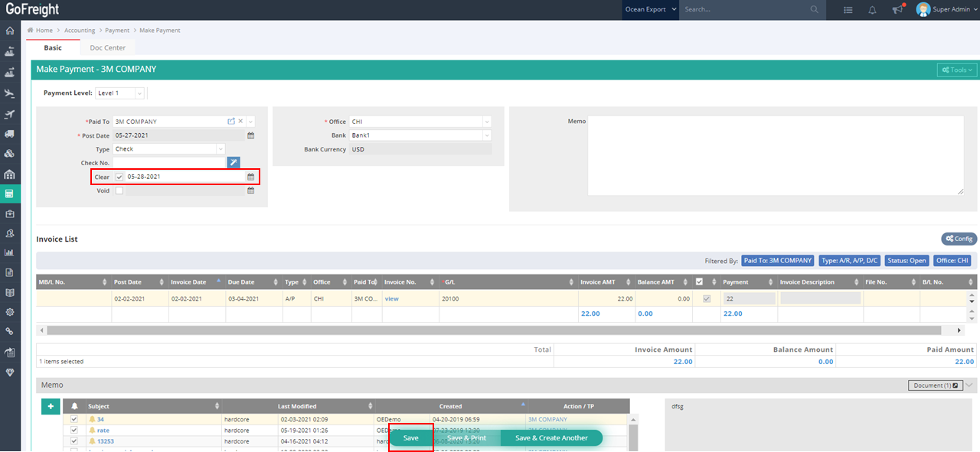Click the green plus icon in Memo
Viewport: 980px width, 452px height.
[50, 406]
